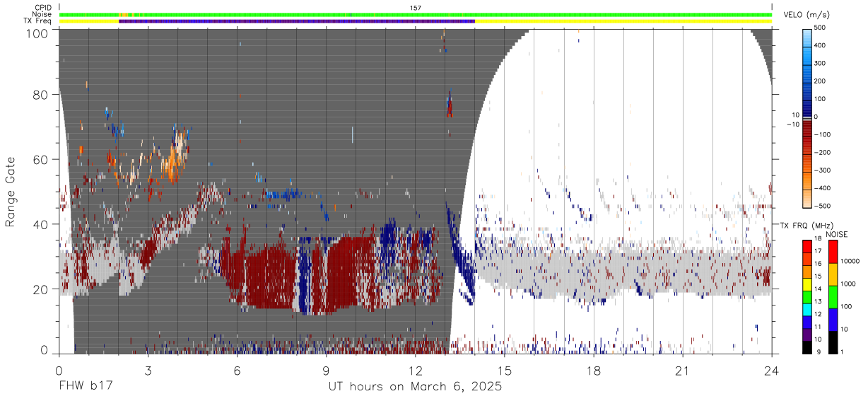Click the NOISE legend title
The height and width of the screenshot is (401, 868).
pyautogui.click(x=837, y=234)
